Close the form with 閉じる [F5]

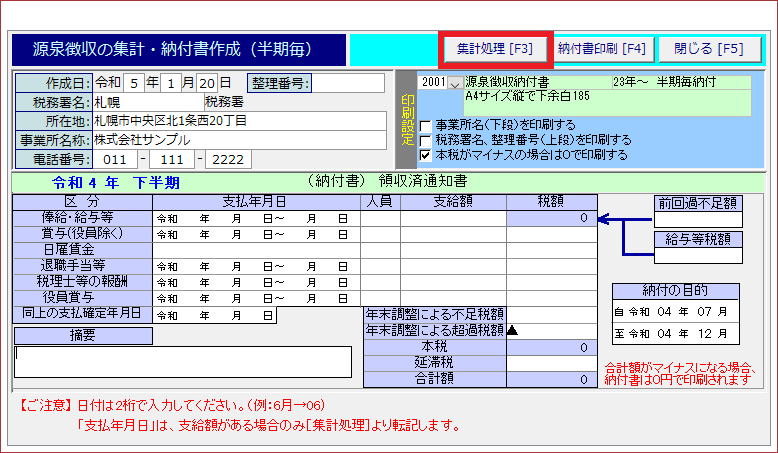click(x=709, y=48)
